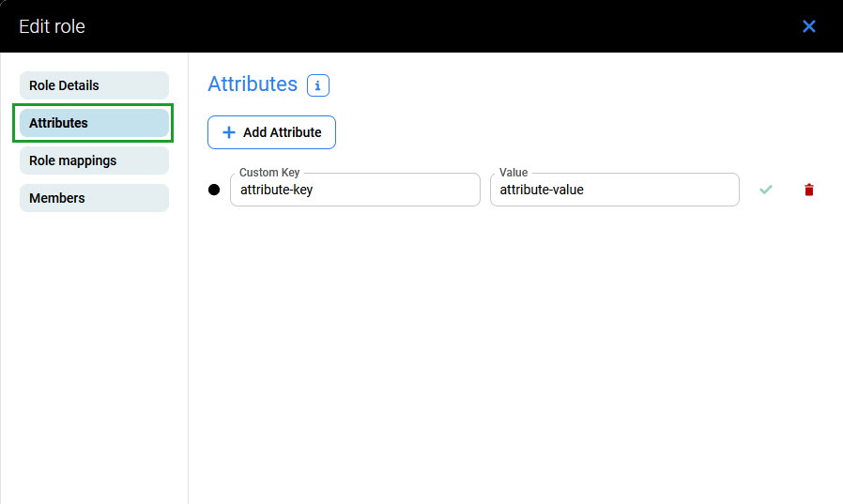The width and height of the screenshot is (843, 504).
Task: Switch to the Role mappings tab
Action: (x=94, y=160)
